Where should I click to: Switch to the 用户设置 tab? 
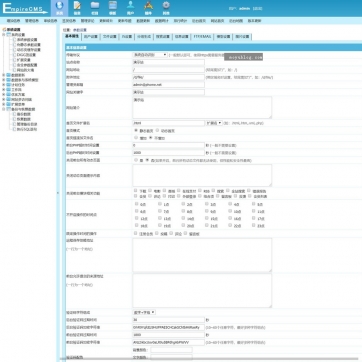(x=91, y=37)
